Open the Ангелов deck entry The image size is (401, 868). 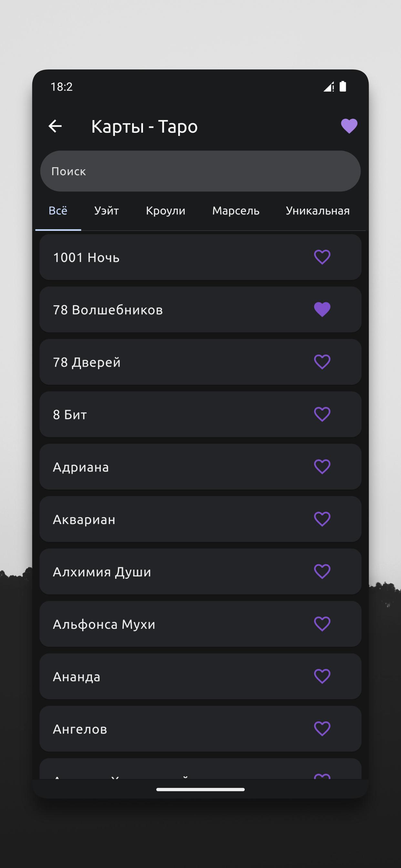tap(200, 729)
